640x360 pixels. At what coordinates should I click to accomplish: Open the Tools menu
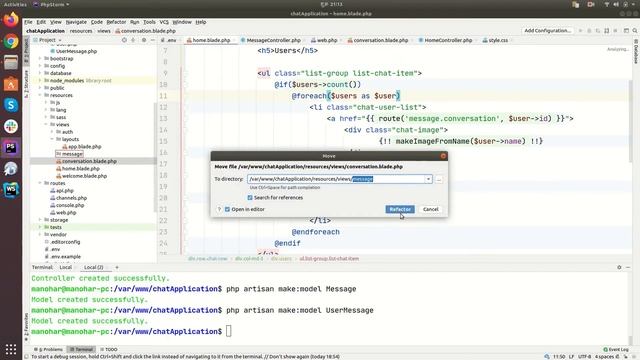pyautogui.click(x=149, y=22)
